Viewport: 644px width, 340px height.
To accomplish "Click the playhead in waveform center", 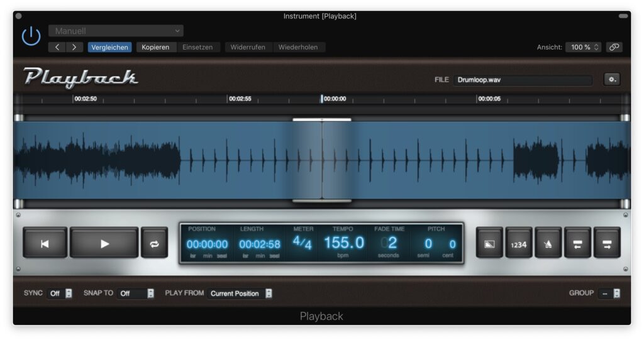I will click(x=322, y=160).
